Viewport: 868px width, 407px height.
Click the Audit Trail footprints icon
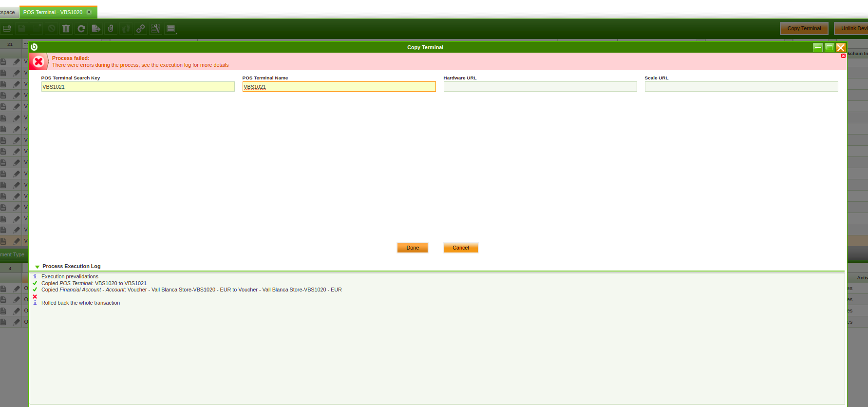tap(126, 29)
